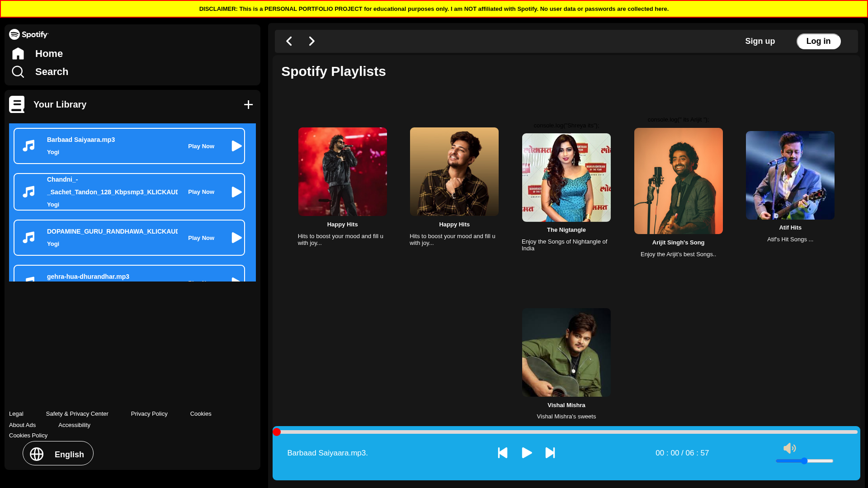This screenshot has height=488, width=868.
Task: Open Vishal Mishra playlist cover
Action: click(x=566, y=352)
